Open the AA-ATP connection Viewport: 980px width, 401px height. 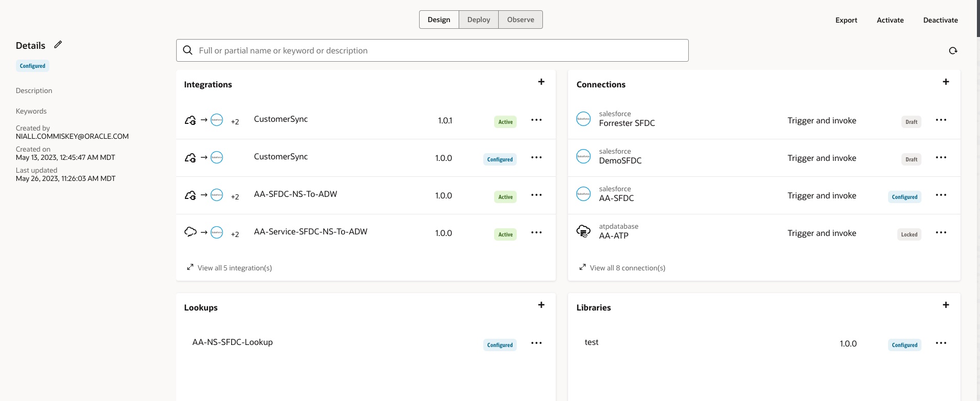tap(614, 235)
